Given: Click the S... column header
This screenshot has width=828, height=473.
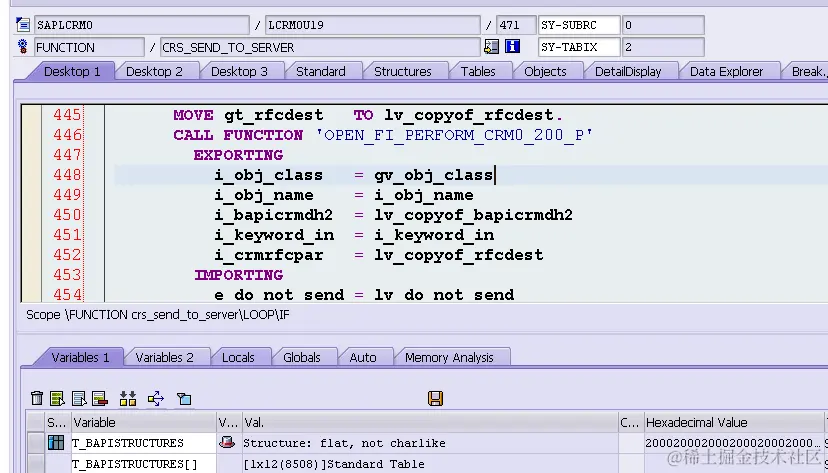Looking at the screenshot, I should pos(58,422).
